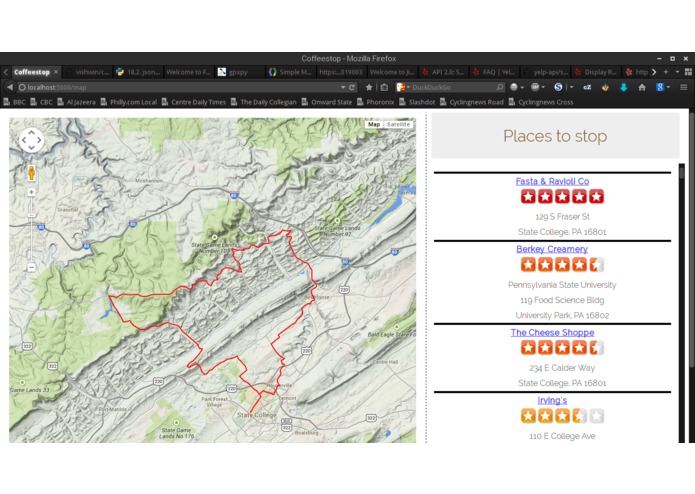Open the BBC bookmark
The height and width of the screenshot is (494, 695).
[15, 102]
